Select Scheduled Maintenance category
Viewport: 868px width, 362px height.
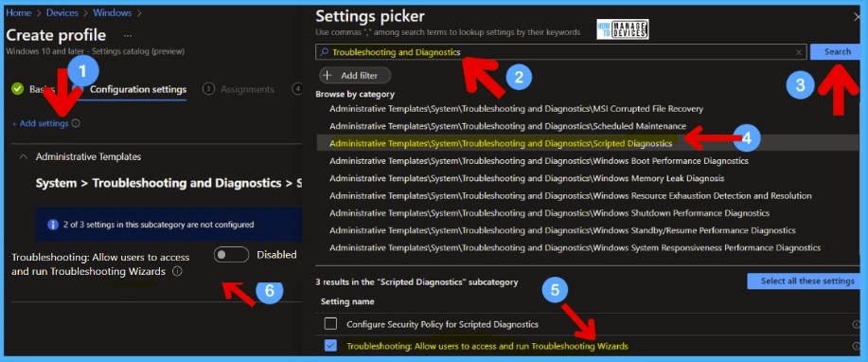click(507, 126)
